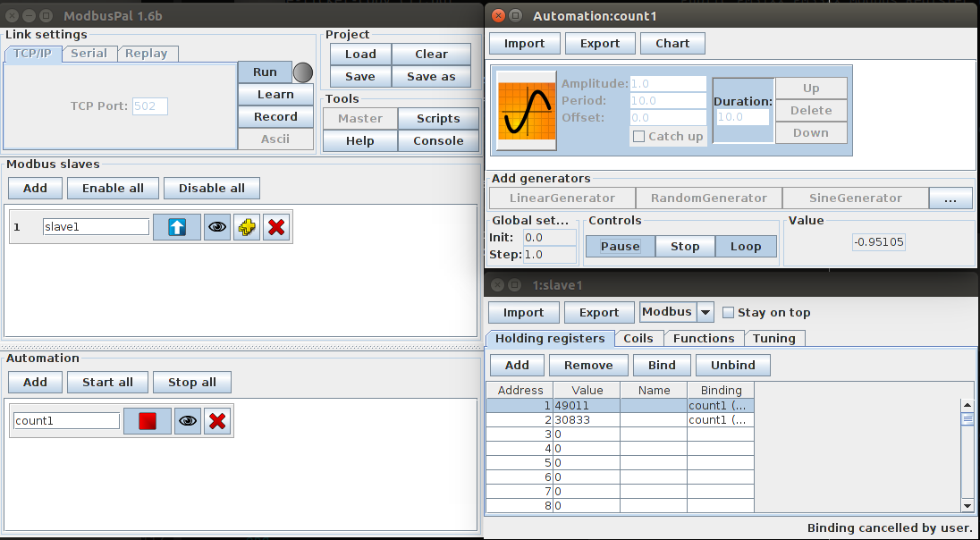Click Enable all slaves

point(113,188)
